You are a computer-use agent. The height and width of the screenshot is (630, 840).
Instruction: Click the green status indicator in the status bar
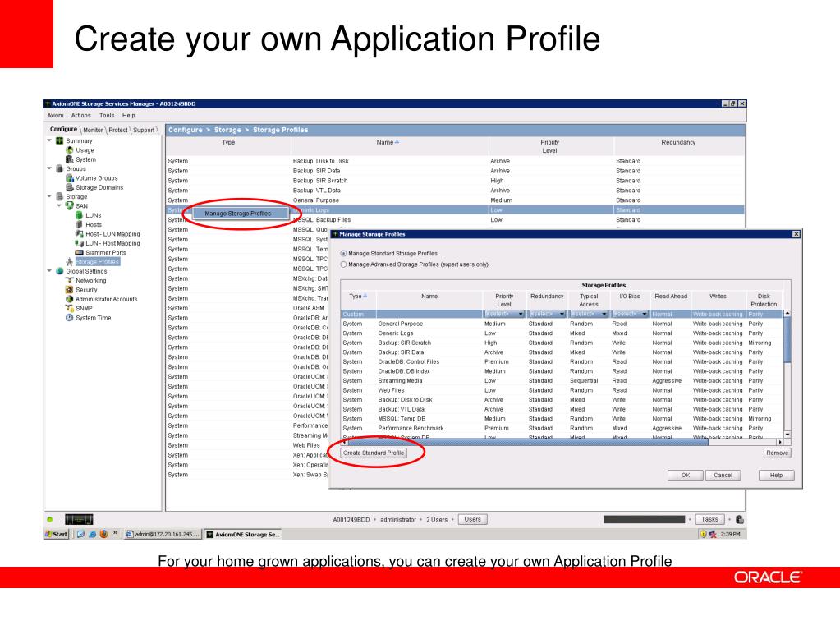pyautogui.click(x=50, y=519)
